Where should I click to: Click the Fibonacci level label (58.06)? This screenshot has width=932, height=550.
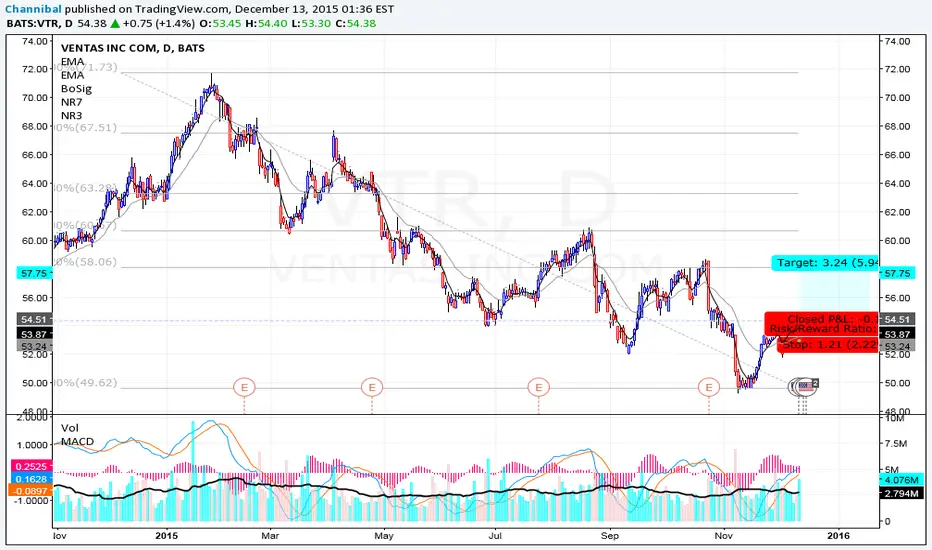86,262
